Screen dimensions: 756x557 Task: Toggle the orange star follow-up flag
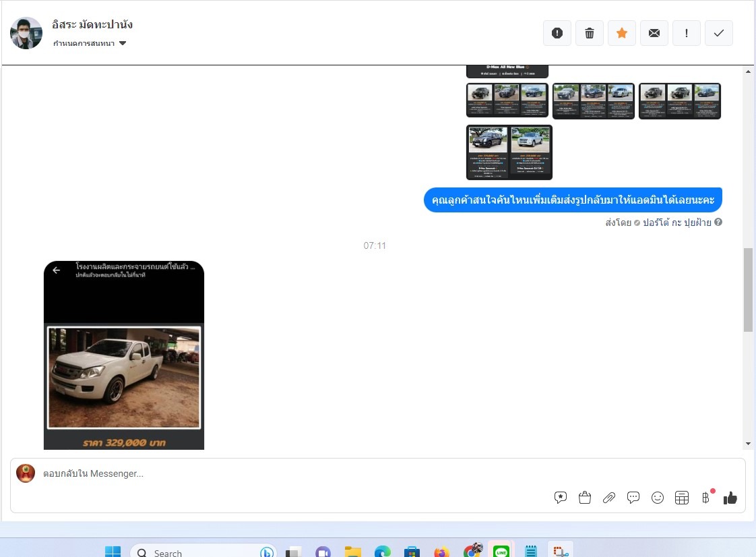click(x=622, y=33)
